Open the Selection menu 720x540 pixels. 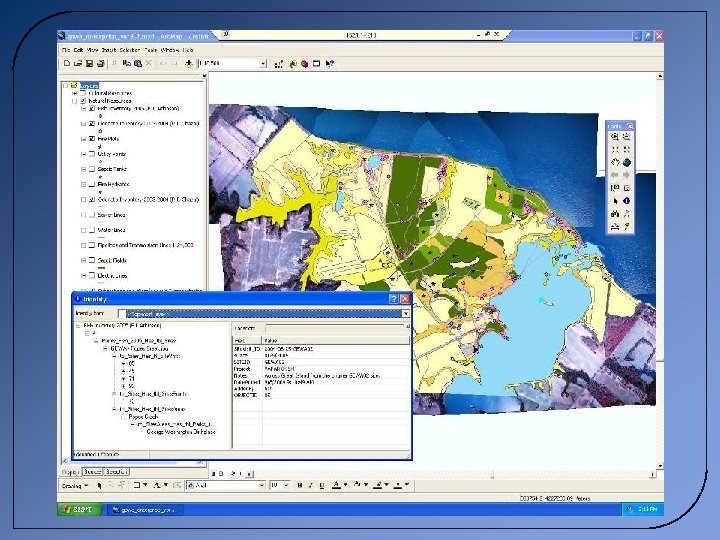(130, 50)
